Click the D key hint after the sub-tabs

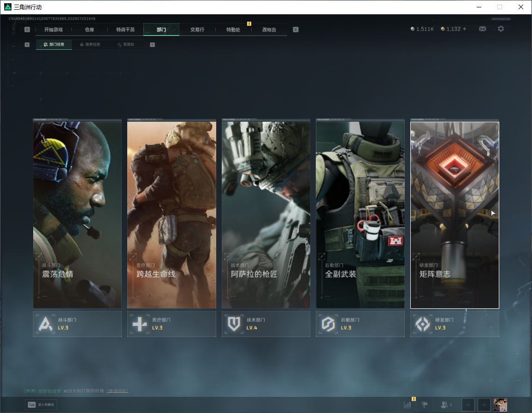pos(152,44)
